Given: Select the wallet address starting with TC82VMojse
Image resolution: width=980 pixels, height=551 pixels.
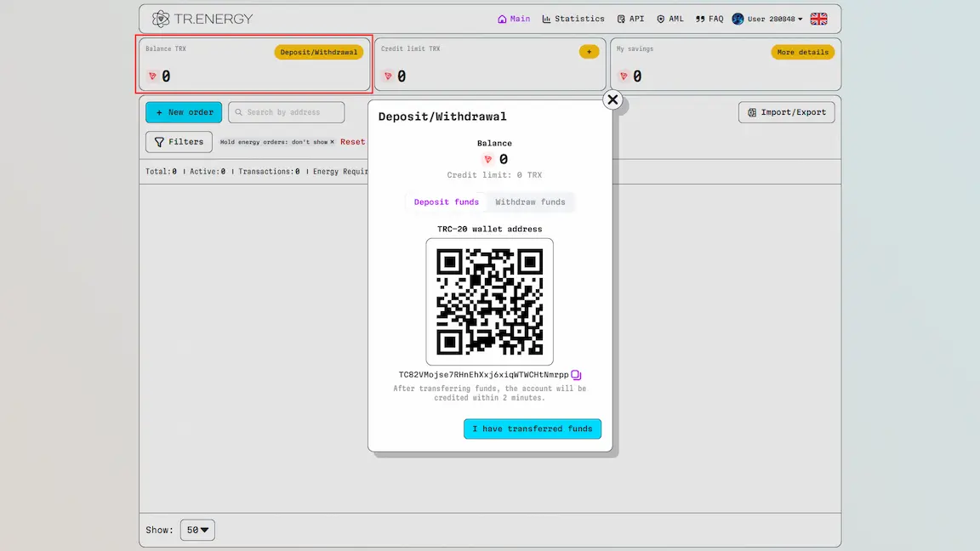Looking at the screenshot, I should coord(484,375).
